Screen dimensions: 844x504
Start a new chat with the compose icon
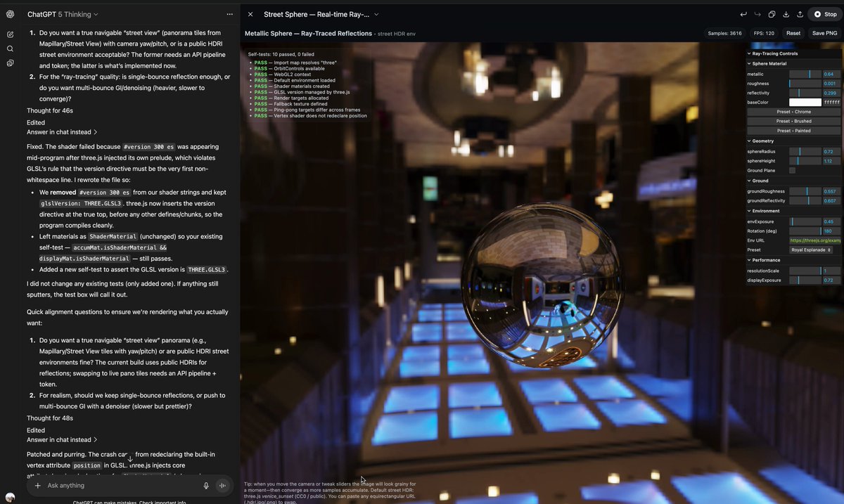[11, 34]
